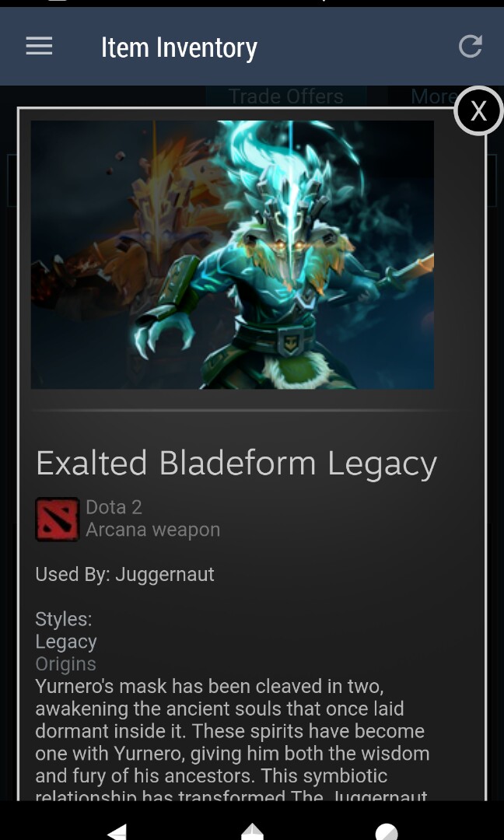Tap the Android recent apps button

tap(387, 831)
